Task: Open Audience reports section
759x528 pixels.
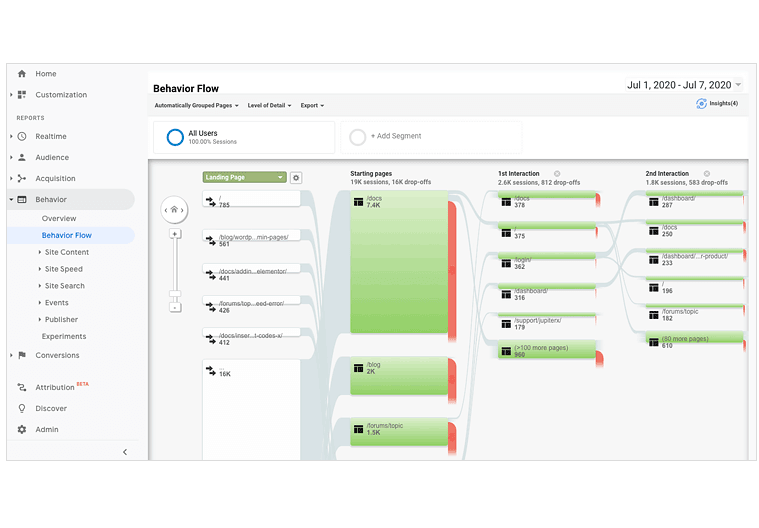Action: coord(52,157)
